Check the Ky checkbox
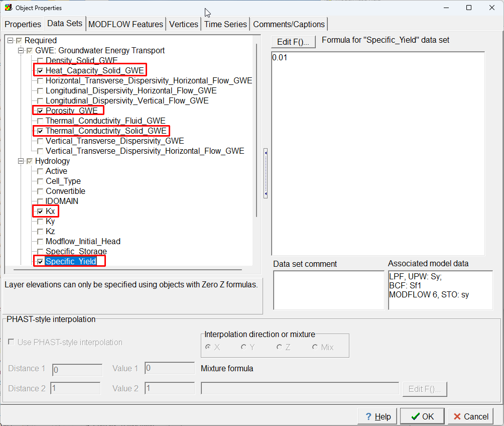This screenshot has height=426, width=504. tap(40, 222)
